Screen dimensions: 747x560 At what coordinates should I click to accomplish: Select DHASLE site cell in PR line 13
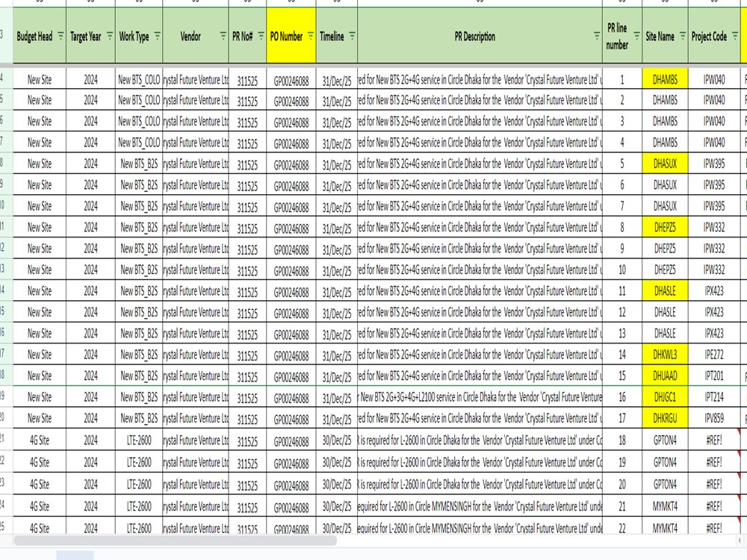point(665,333)
